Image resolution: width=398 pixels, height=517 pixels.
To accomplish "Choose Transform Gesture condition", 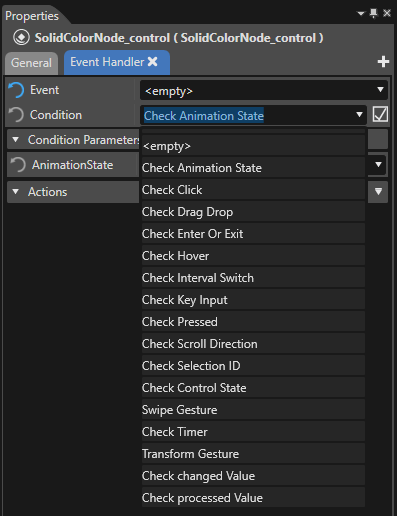I will coord(253,454).
